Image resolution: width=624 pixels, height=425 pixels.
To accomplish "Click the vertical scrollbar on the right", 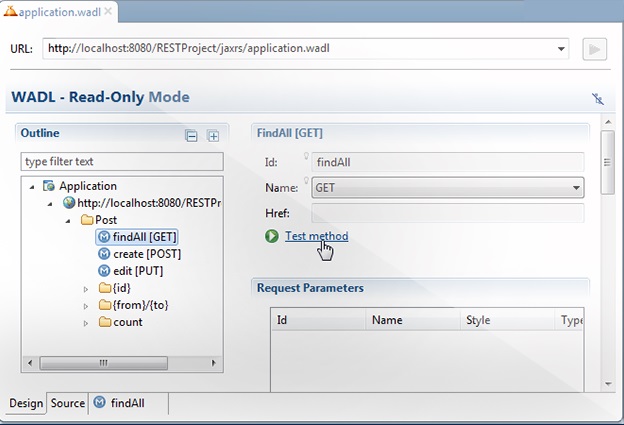I will pyautogui.click(x=606, y=160).
